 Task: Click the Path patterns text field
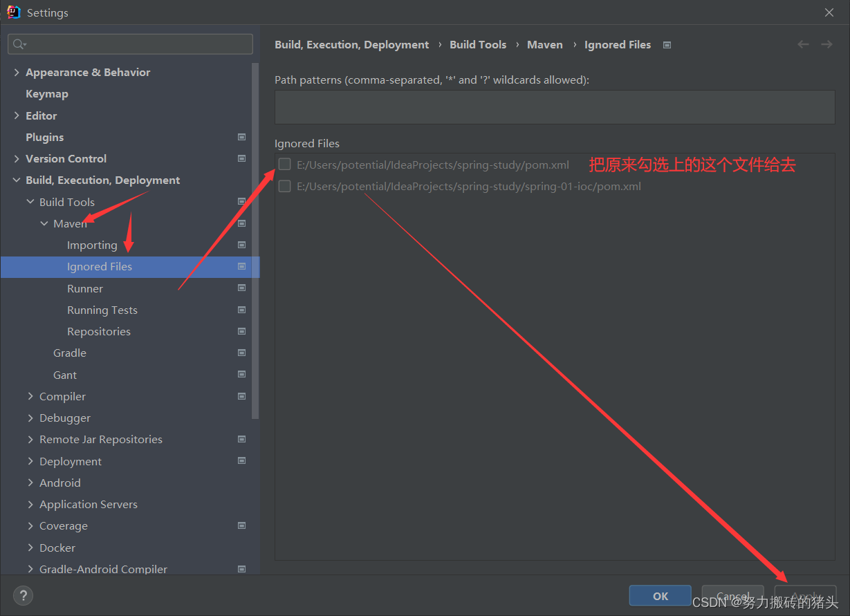555,107
